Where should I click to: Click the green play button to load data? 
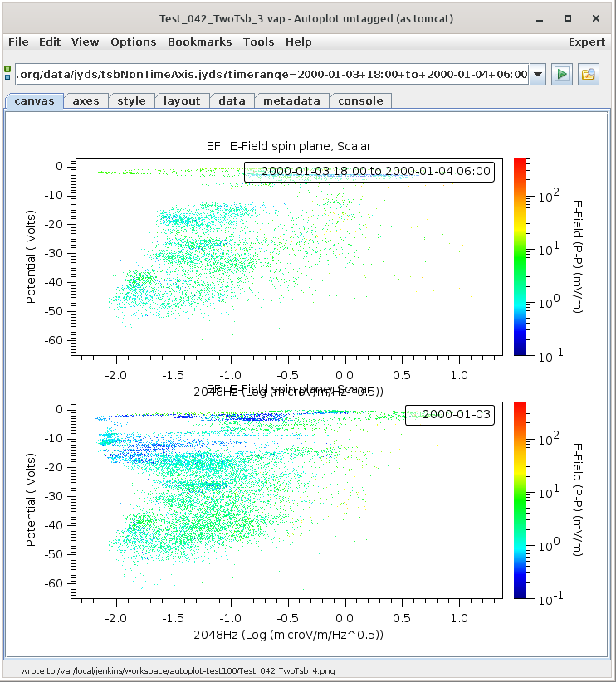pyautogui.click(x=562, y=75)
